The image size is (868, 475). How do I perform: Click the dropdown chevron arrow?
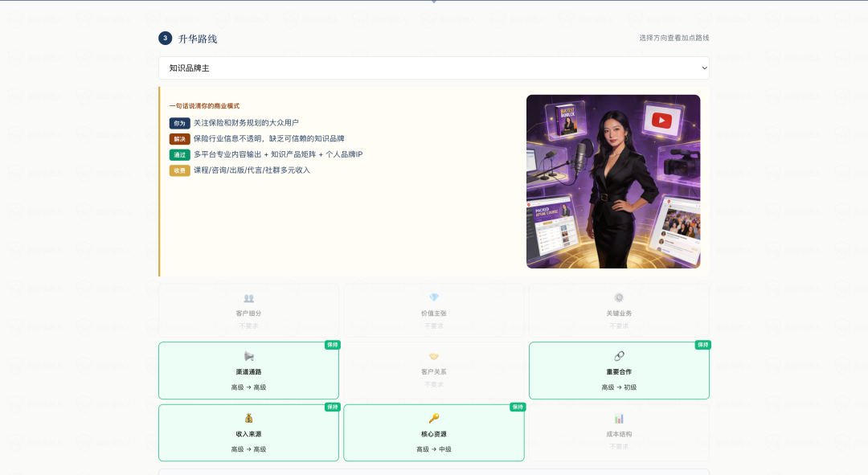coord(704,68)
